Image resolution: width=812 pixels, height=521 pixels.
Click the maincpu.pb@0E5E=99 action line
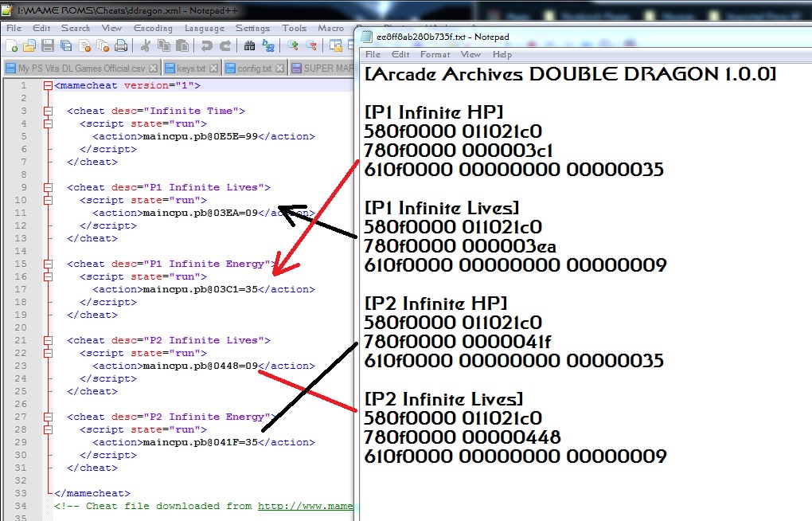click(204, 136)
